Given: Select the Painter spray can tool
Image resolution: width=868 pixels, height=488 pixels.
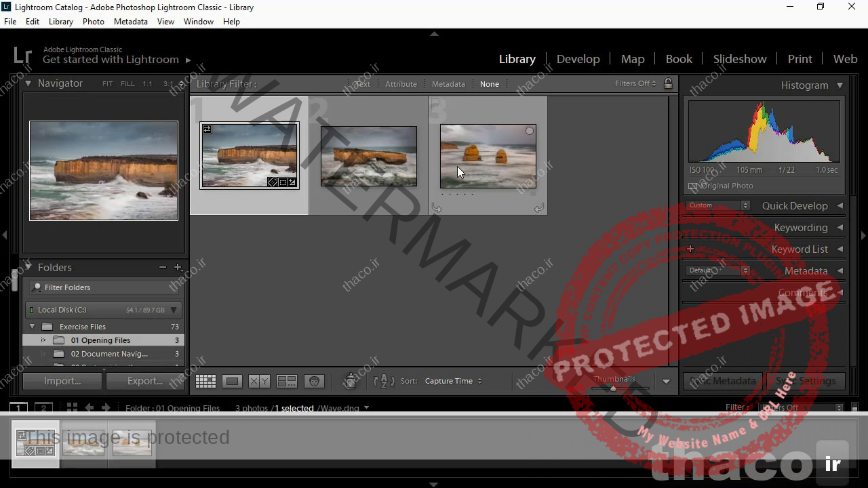Looking at the screenshot, I should tap(351, 381).
